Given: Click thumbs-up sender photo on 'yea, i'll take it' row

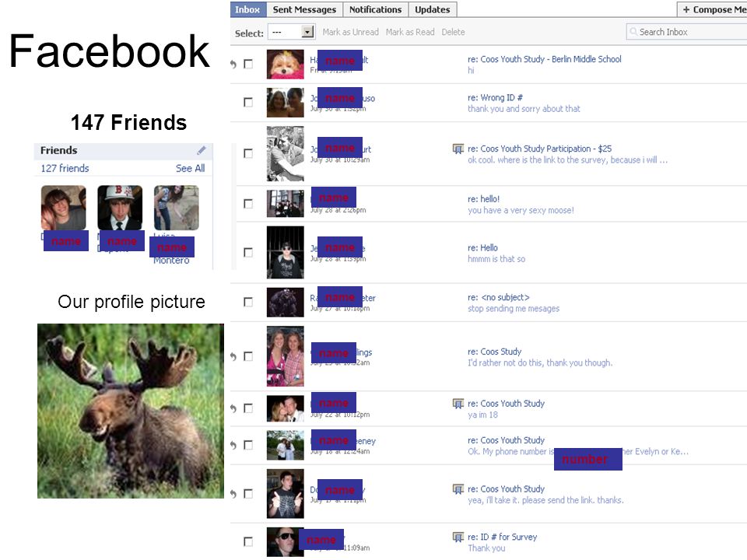Looking at the screenshot, I should coord(285,494).
